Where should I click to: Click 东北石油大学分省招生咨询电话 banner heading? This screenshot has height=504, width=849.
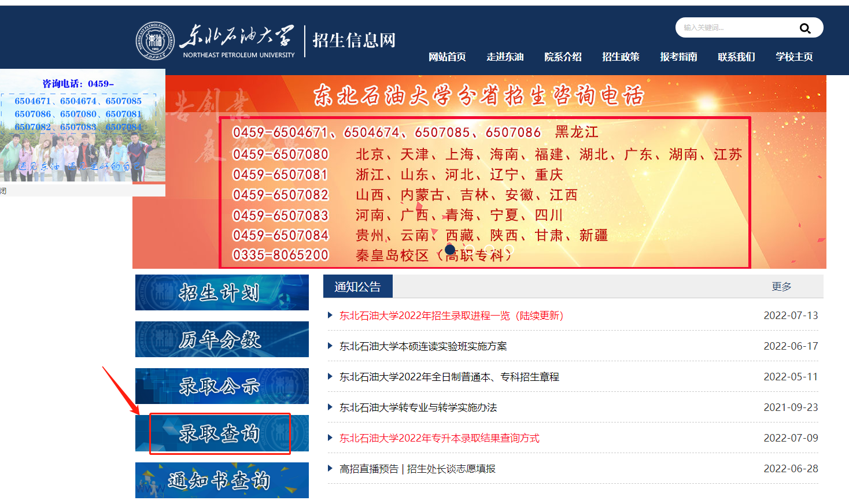pos(479,95)
